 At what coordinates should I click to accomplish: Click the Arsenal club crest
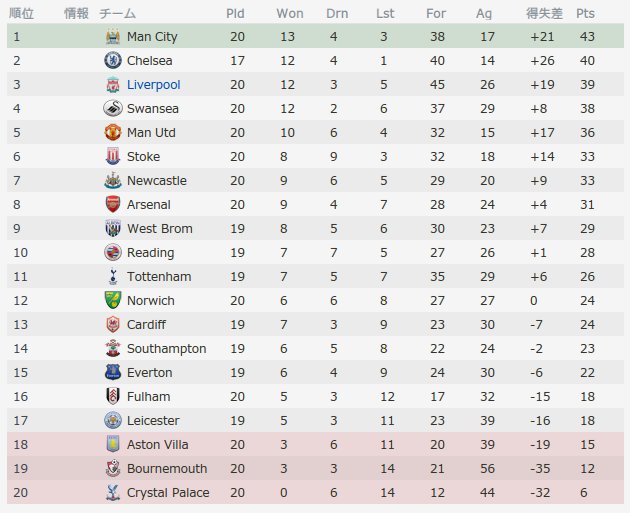click(x=113, y=204)
